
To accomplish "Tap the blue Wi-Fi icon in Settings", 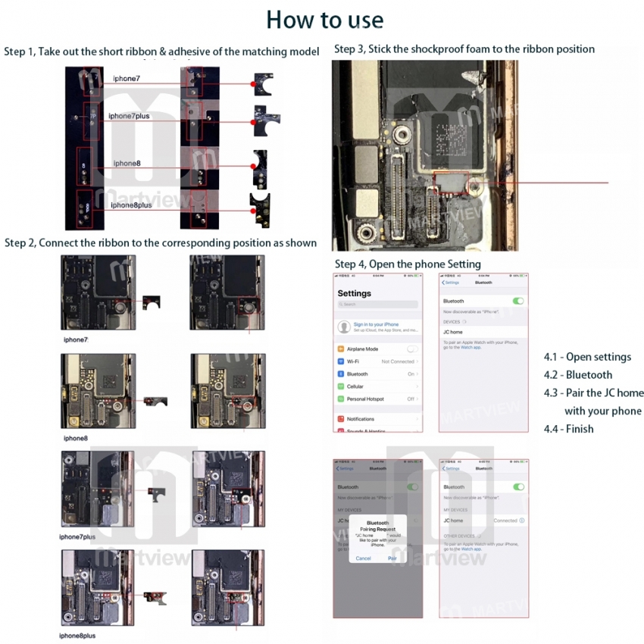I will coord(340,361).
